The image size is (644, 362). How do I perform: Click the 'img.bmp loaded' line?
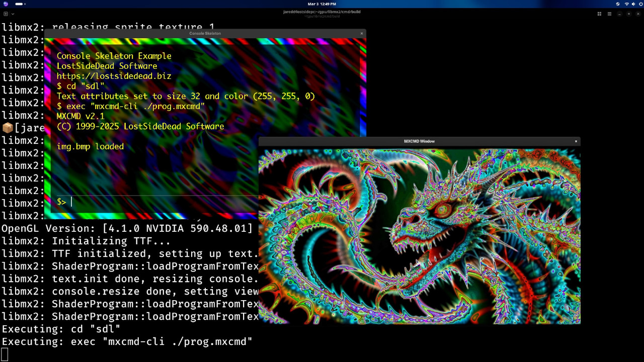pyautogui.click(x=90, y=147)
